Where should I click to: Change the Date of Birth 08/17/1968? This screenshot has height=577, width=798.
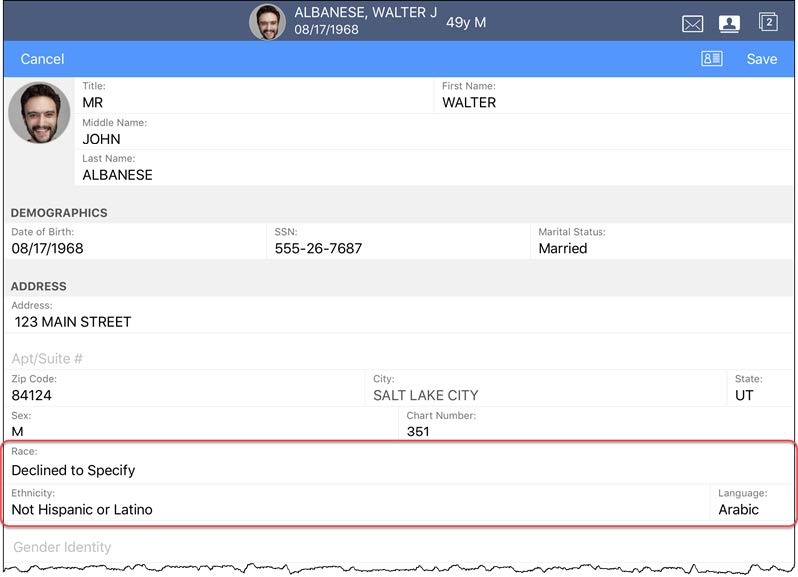click(x=135, y=241)
